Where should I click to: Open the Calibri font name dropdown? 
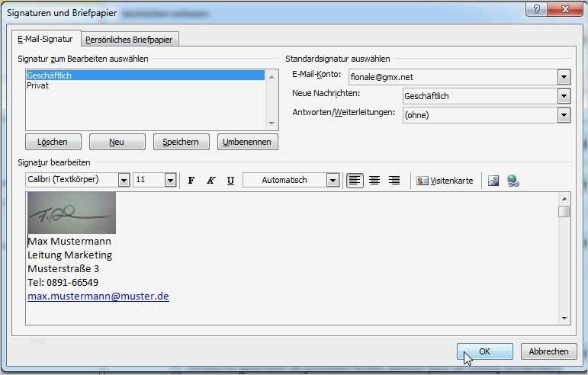pos(124,180)
